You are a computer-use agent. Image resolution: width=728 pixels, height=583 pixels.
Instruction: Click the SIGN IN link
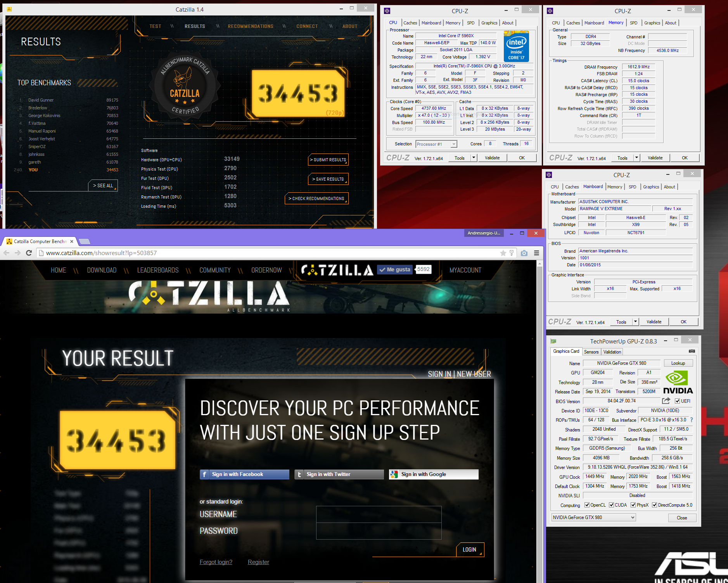pyautogui.click(x=439, y=374)
